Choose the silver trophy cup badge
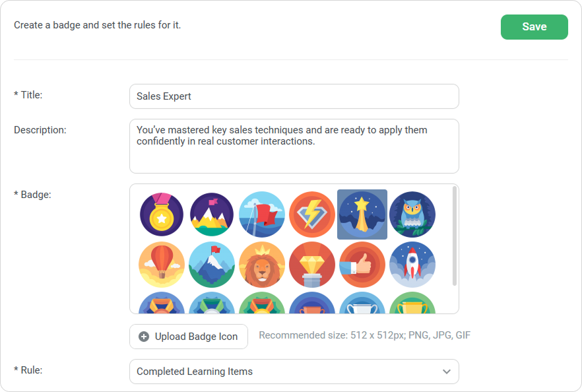The image size is (582, 392). click(x=362, y=304)
